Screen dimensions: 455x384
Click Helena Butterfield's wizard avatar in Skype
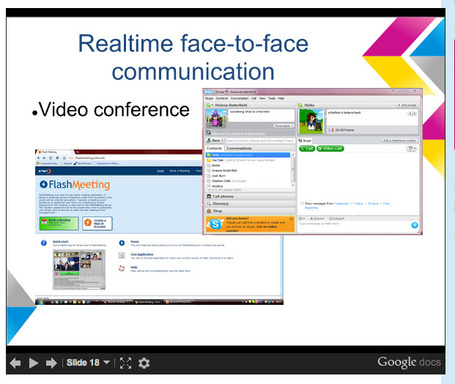coord(216,118)
